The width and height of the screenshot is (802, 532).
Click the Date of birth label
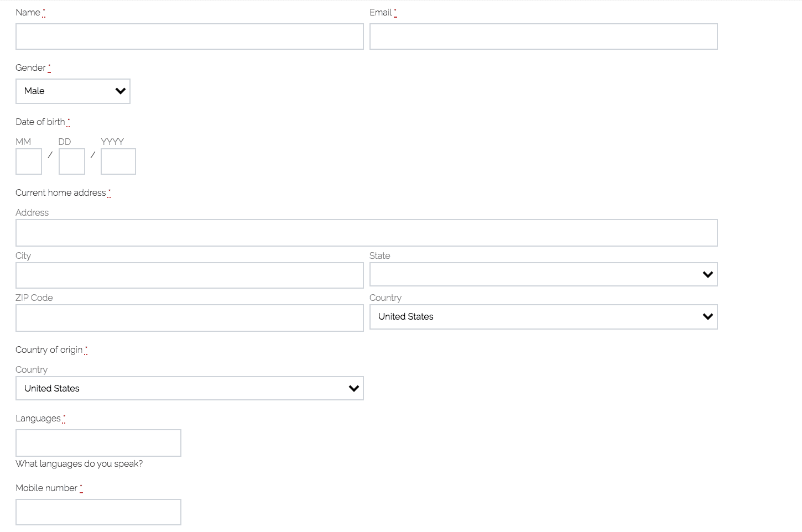coord(40,122)
